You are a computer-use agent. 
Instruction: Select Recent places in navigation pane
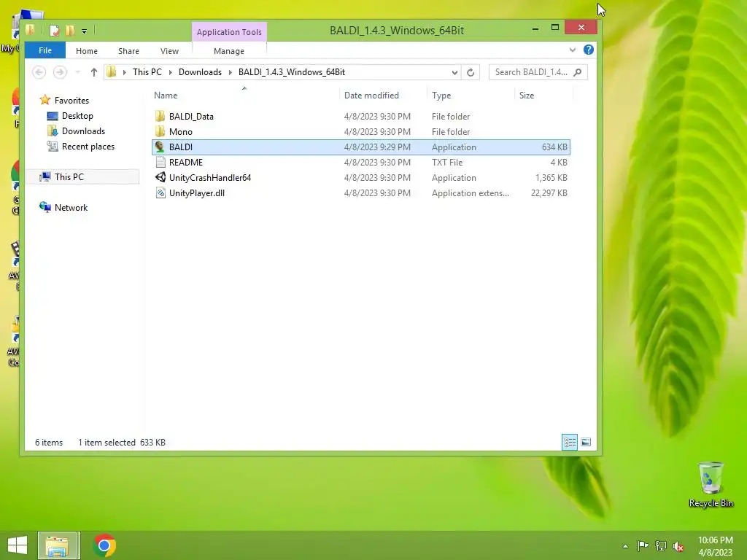tap(88, 146)
